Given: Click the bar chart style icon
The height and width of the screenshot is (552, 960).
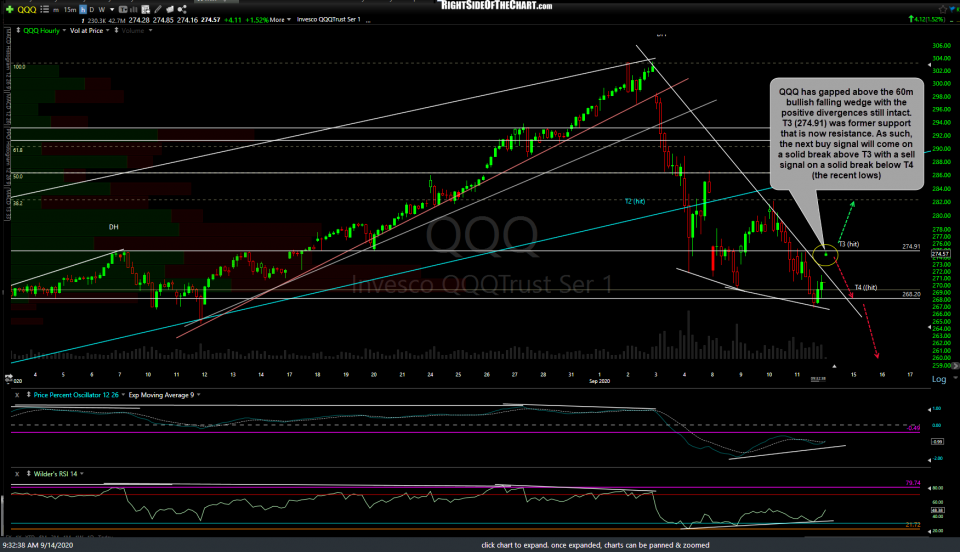Looking at the screenshot, I should pos(133,10).
